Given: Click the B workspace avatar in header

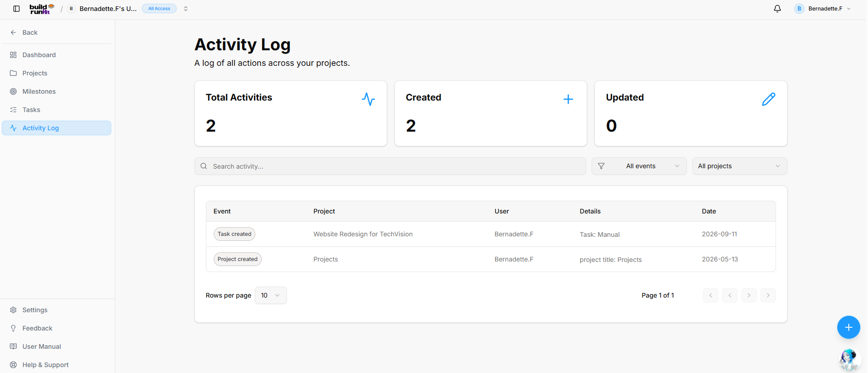Looking at the screenshot, I should pyautogui.click(x=71, y=9).
